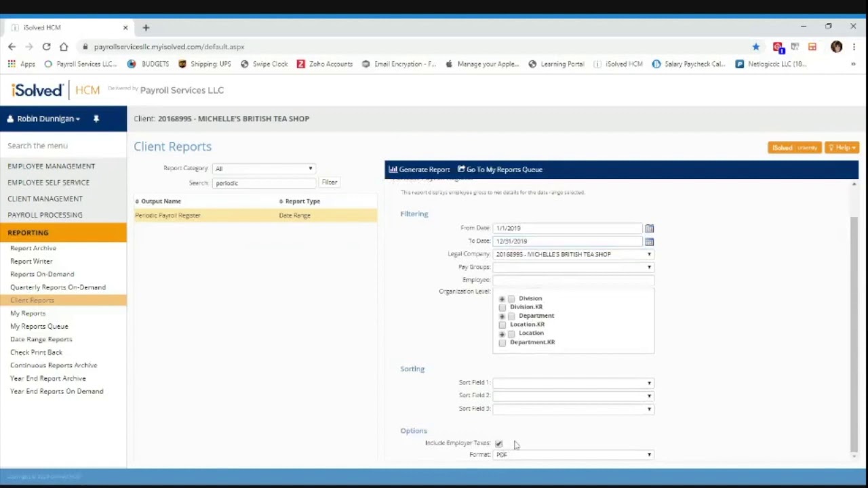Open the From Date calendar picker
Viewport: 868px width, 488px height.
[x=649, y=228]
